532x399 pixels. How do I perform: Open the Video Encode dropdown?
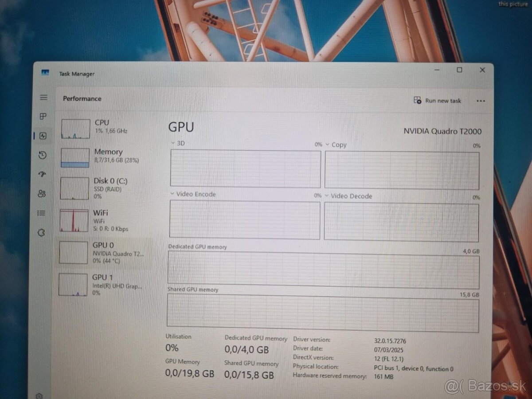click(172, 194)
